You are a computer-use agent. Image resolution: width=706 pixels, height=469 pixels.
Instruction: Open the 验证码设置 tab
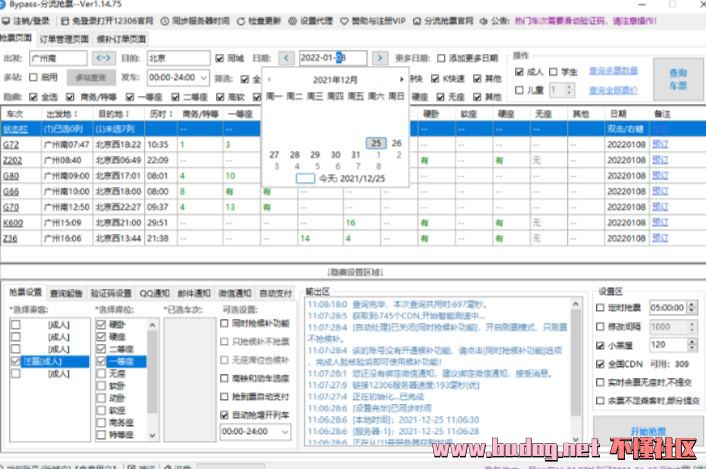click(x=111, y=292)
